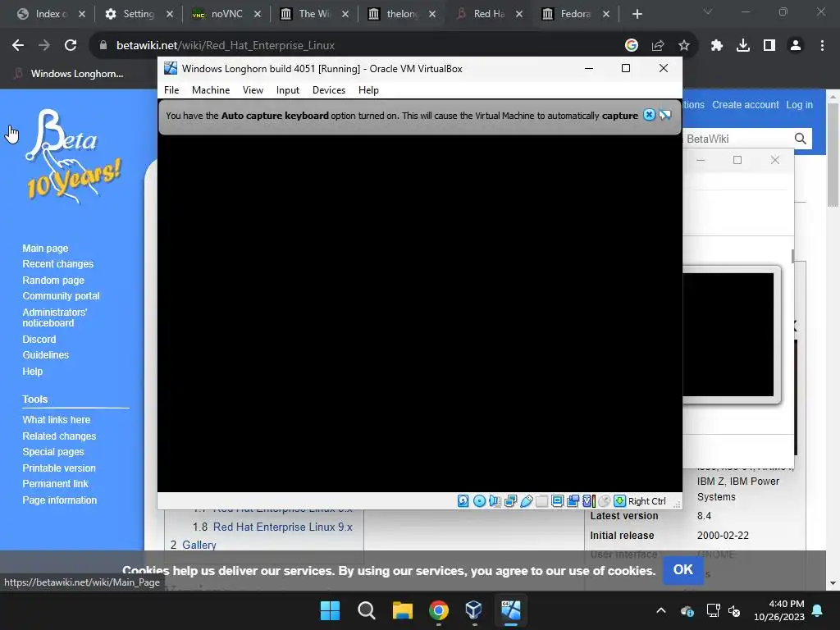Click the Chrome address bar URL
840x630 pixels.
pos(226,46)
